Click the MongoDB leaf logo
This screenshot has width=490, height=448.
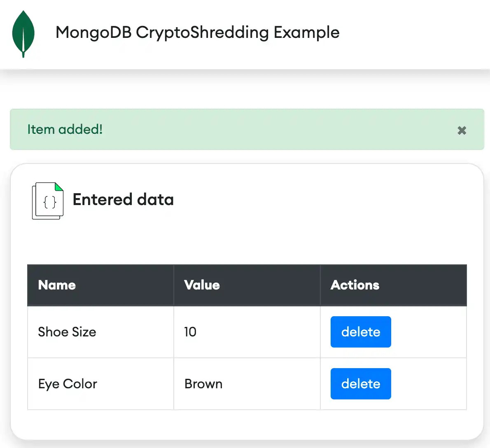(23, 33)
